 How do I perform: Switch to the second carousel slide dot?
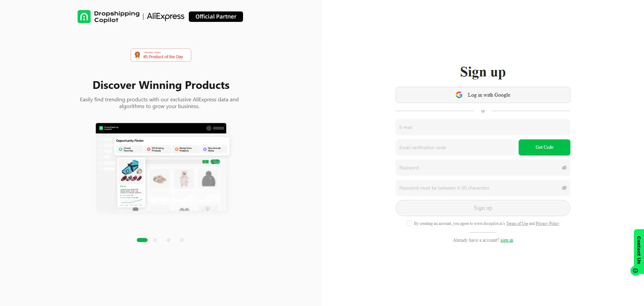pyautogui.click(x=155, y=240)
